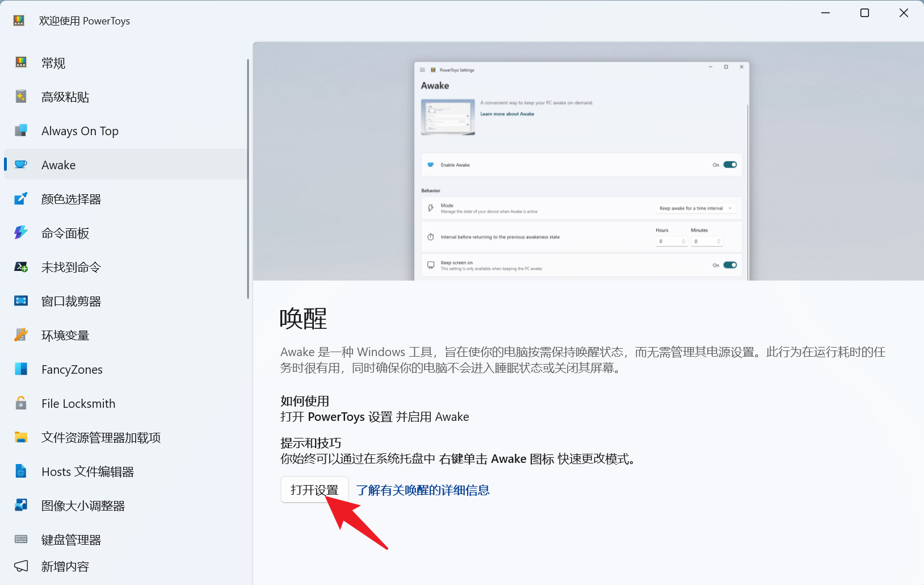The height and width of the screenshot is (585, 924).
Task: Switch to 图像大小调整器 in the sidebar
Action: pos(125,505)
